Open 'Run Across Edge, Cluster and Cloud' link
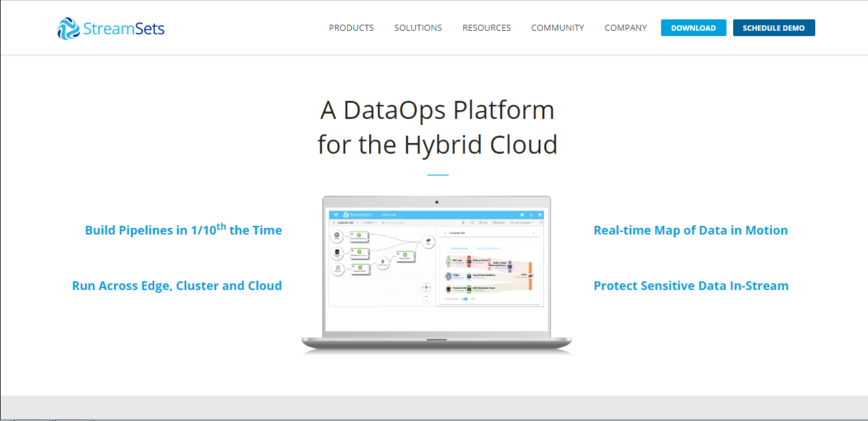The image size is (868, 421). 177,286
